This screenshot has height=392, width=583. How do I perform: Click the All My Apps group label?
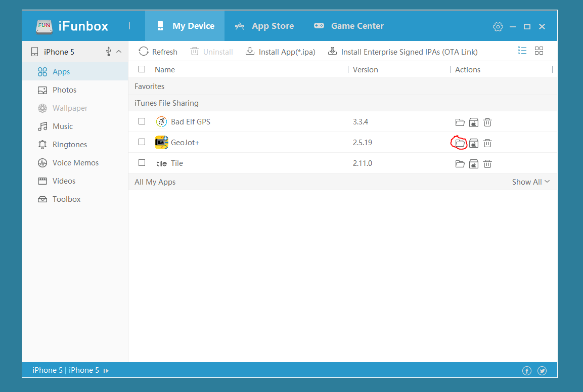[x=155, y=182]
